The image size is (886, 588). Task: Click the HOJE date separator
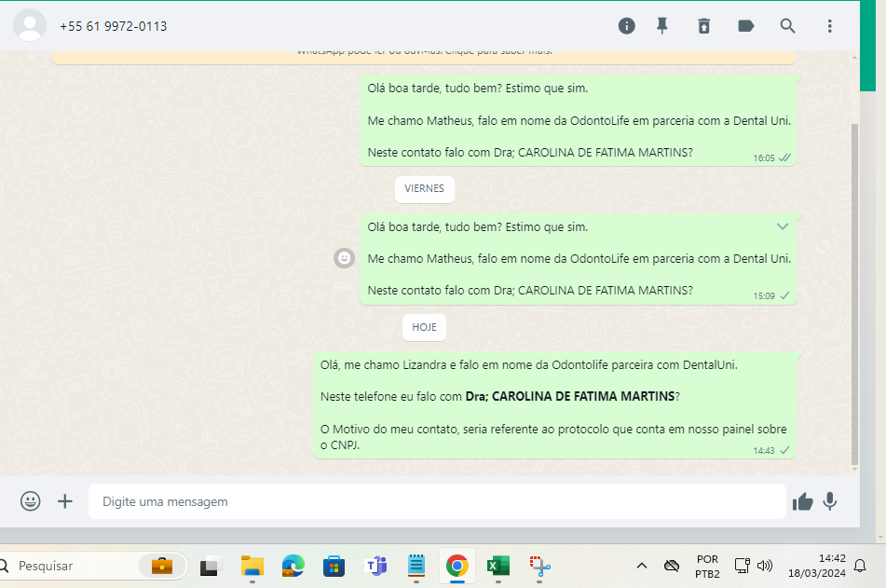pyautogui.click(x=424, y=327)
